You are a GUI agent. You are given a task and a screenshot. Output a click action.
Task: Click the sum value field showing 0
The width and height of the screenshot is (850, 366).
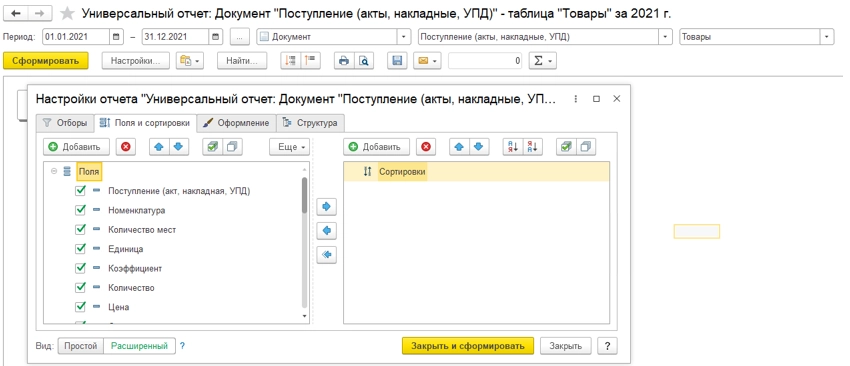point(485,61)
